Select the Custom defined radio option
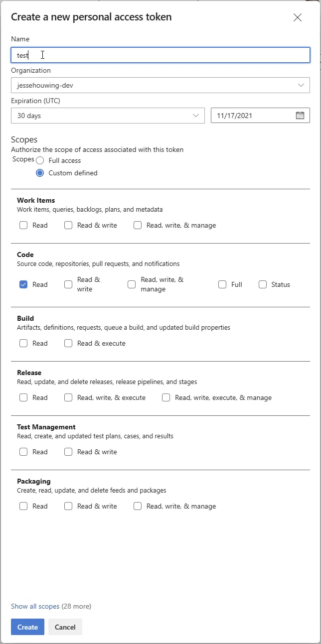 (x=40, y=173)
